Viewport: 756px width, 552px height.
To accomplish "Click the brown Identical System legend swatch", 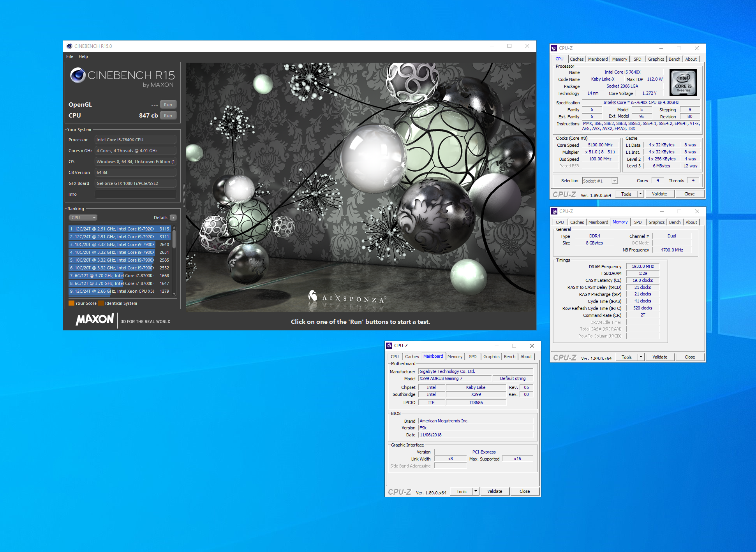I will 101,303.
